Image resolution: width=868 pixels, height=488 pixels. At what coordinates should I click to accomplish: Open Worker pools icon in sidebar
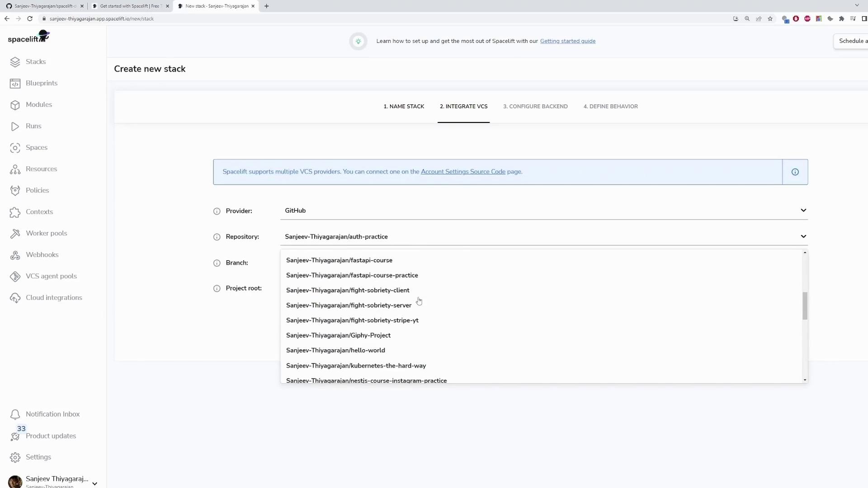coord(15,233)
